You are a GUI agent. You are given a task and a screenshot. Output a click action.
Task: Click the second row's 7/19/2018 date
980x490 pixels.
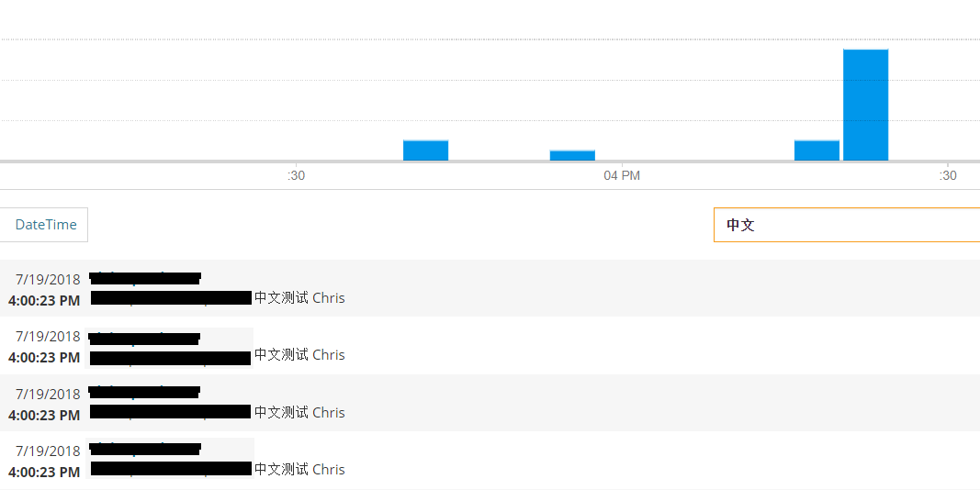tap(48, 336)
